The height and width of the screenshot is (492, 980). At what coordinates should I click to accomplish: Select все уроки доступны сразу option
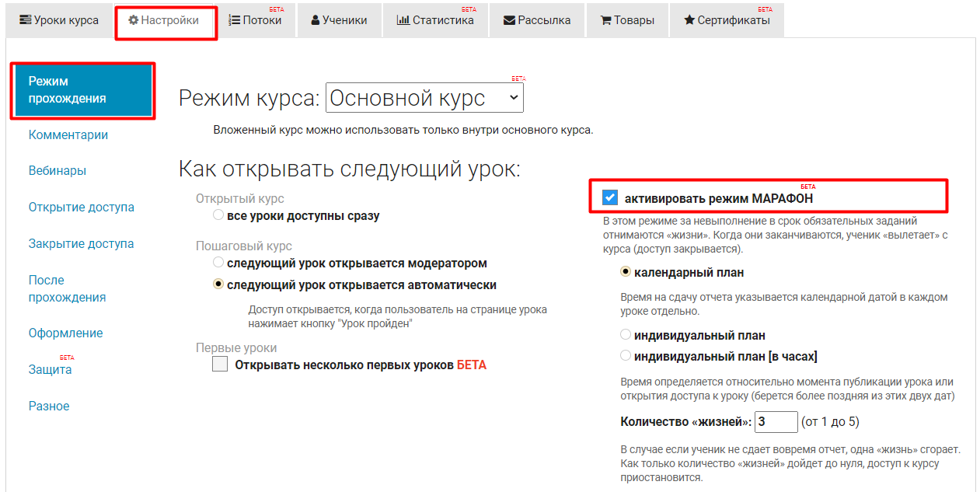tap(218, 215)
